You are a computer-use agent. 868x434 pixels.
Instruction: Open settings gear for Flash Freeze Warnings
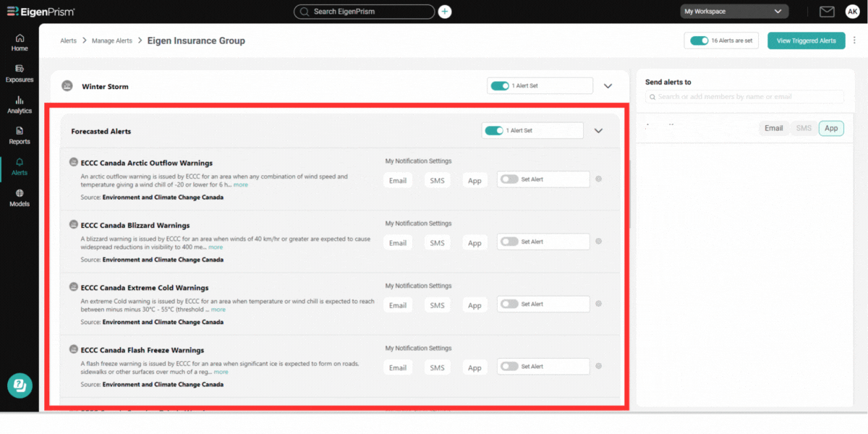[598, 366]
